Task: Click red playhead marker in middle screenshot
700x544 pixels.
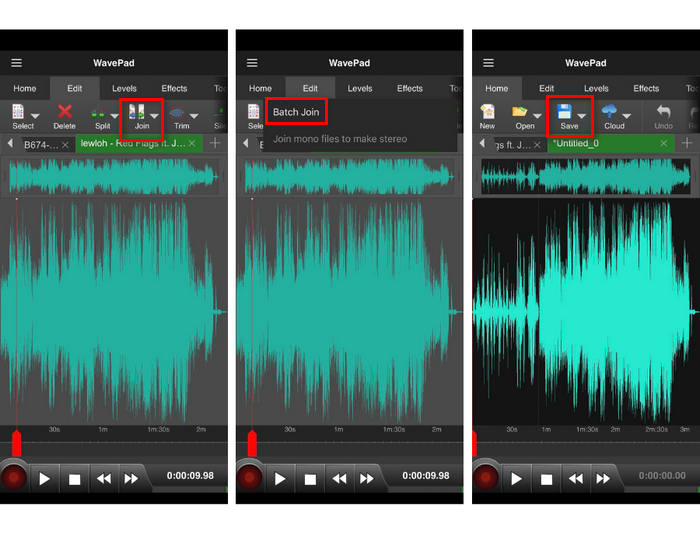Action: pyautogui.click(x=252, y=443)
